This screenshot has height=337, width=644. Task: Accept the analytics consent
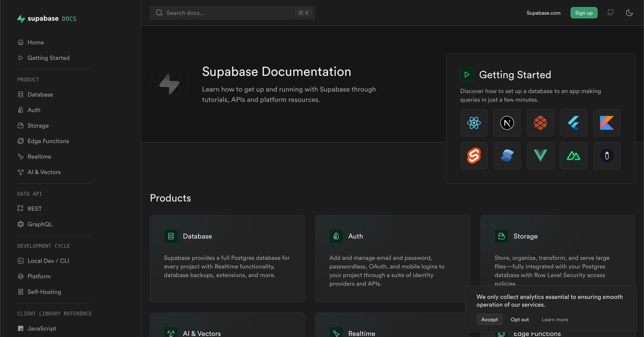489,320
